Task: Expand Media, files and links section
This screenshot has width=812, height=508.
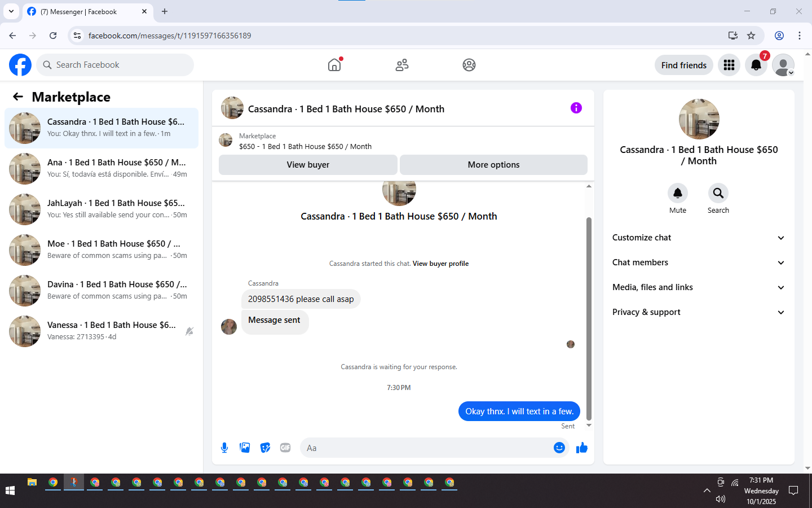Action: pos(699,287)
